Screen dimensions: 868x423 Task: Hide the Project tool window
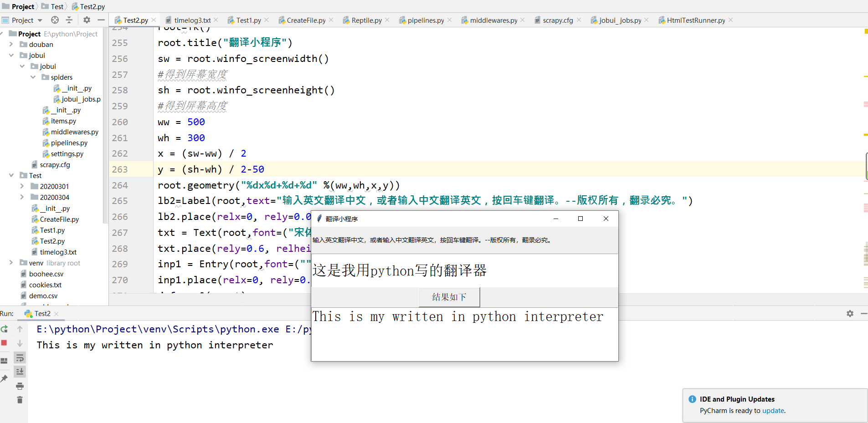tap(101, 20)
